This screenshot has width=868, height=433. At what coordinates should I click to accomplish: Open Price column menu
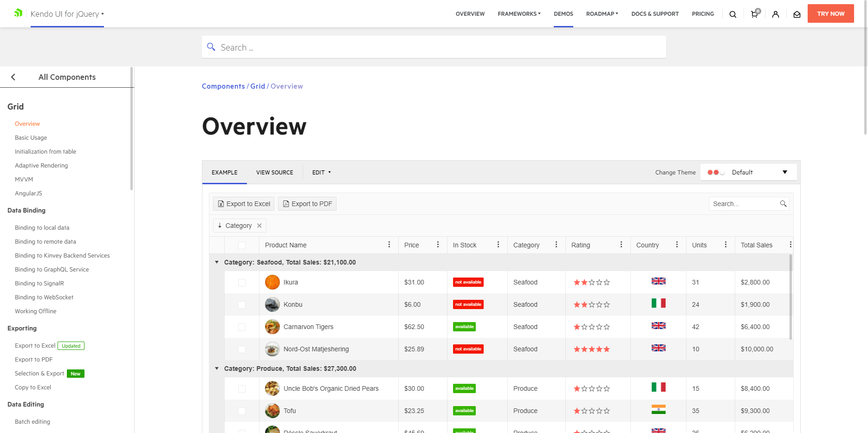click(x=438, y=245)
